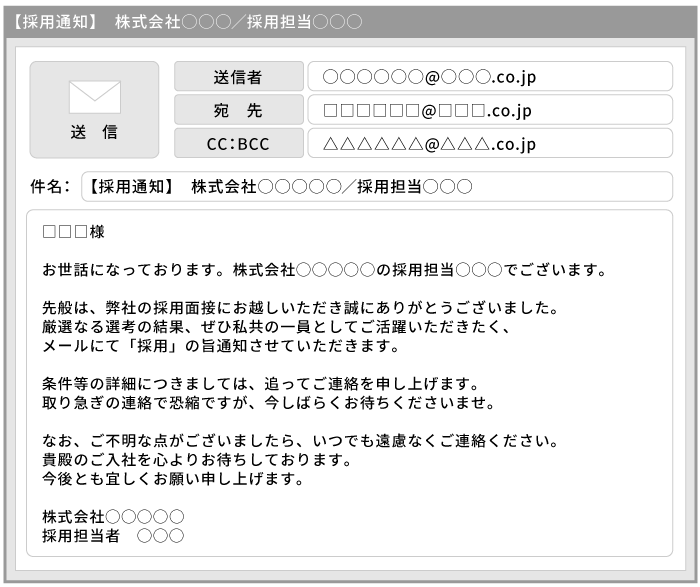Screen dimensions: 700x587
Task: Click the envelope send icon
Action: point(95,97)
